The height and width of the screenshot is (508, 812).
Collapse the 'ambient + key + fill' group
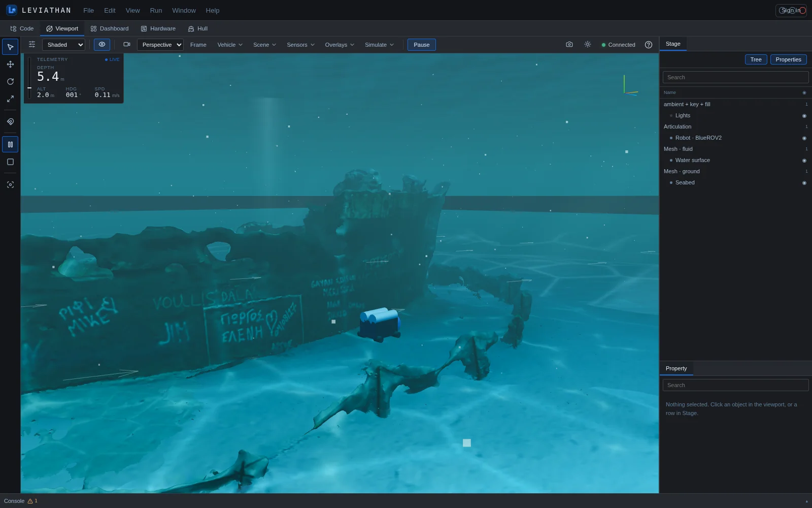735,104
